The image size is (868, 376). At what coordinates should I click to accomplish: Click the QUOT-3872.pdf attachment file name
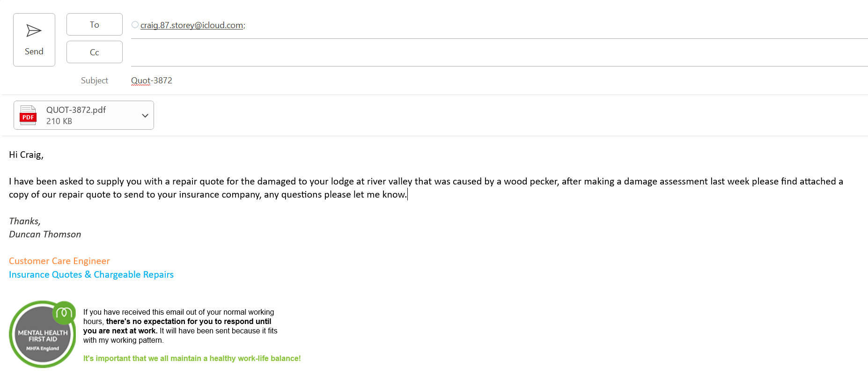pyautogui.click(x=76, y=110)
